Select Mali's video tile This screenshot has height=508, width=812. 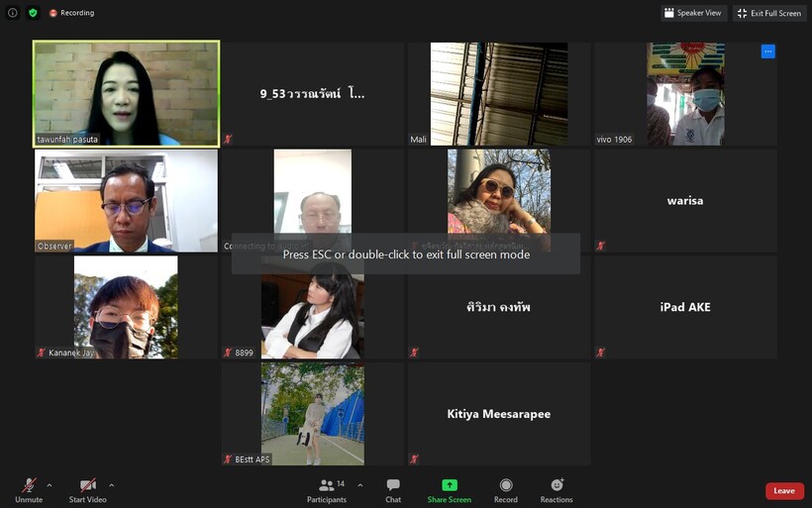click(x=499, y=94)
